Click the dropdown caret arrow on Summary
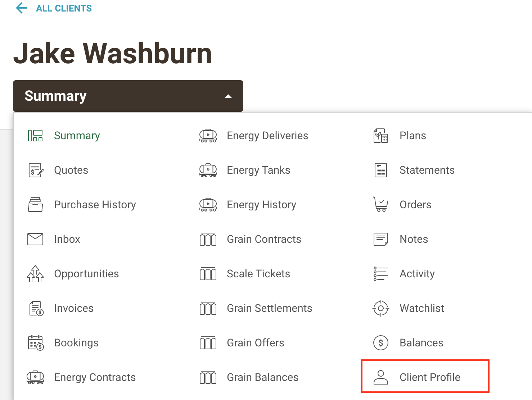Image resolution: width=532 pixels, height=400 pixels. [x=228, y=96]
